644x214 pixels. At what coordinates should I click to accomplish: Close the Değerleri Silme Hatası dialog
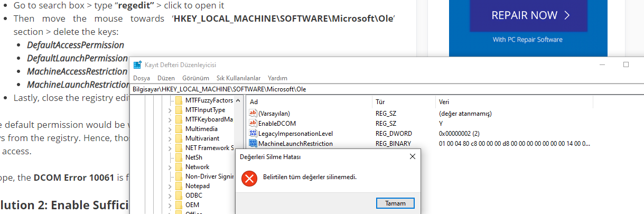tap(412, 157)
